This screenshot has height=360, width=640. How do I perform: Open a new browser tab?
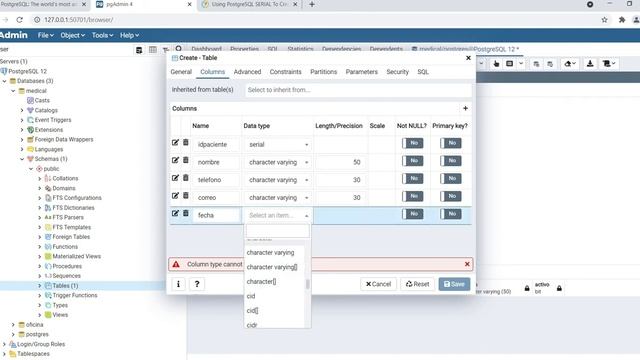click(312, 4)
